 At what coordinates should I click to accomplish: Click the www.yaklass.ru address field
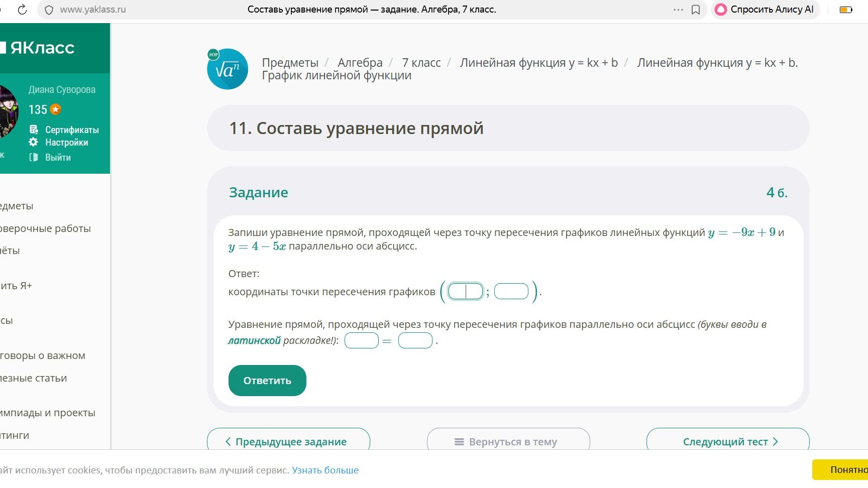point(93,10)
